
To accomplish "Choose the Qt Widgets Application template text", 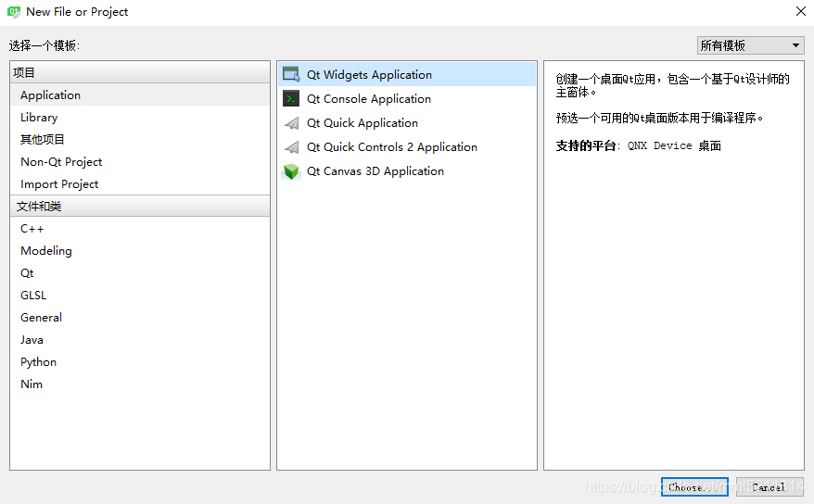I will pyautogui.click(x=369, y=75).
